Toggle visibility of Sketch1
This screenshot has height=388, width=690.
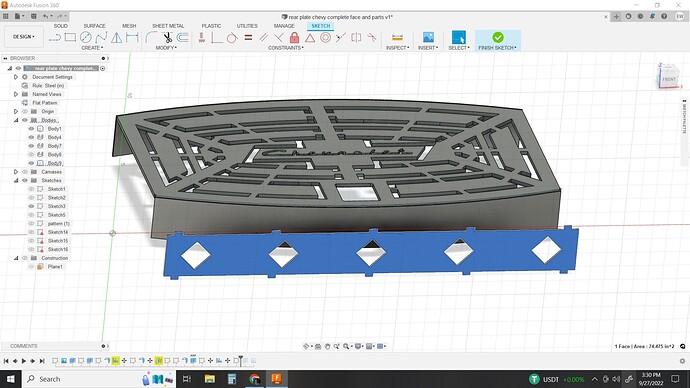click(x=31, y=189)
